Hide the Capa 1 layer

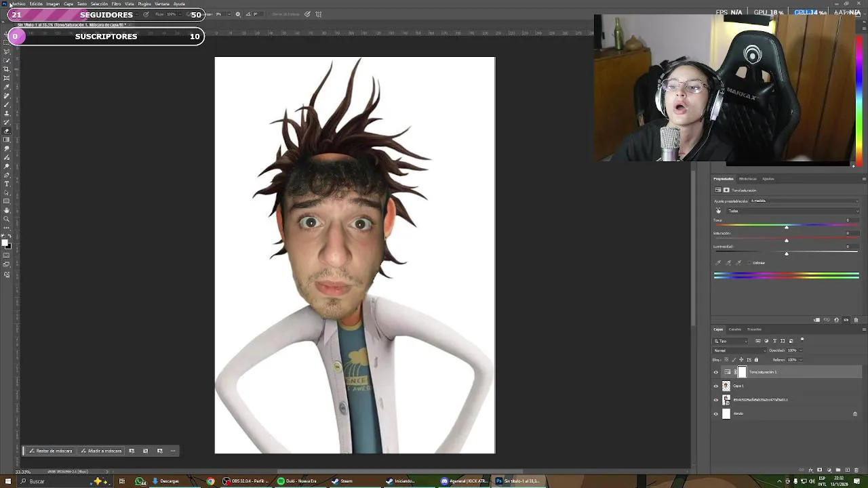pos(715,386)
